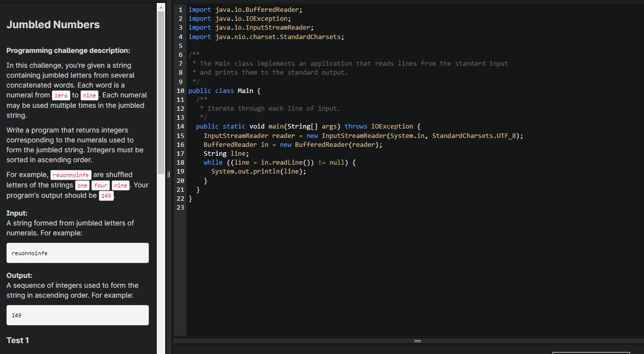The image size is (644, 354).
Task: Select the zero numeral badge in the description
Action: pos(61,95)
